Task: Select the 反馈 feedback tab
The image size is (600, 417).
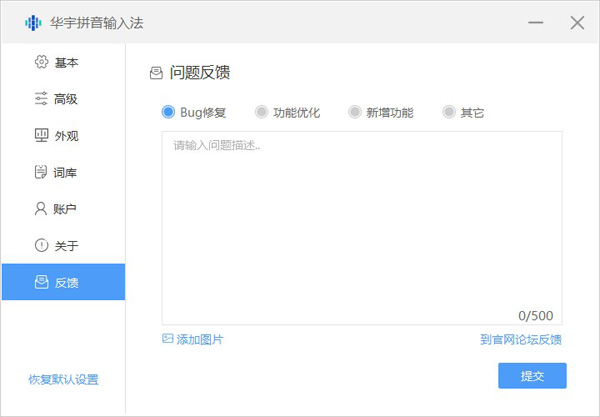Action: click(64, 282)
